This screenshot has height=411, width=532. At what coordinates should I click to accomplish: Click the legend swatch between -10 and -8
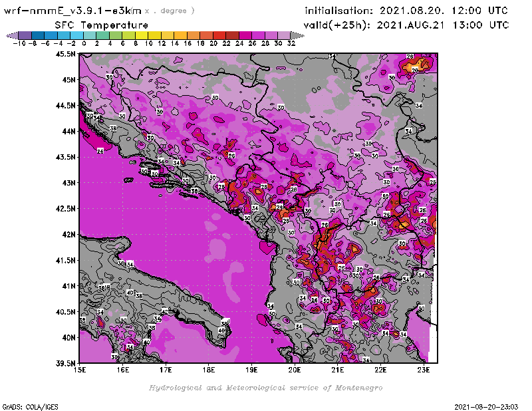pyautogui.click(x=25, y=35)
